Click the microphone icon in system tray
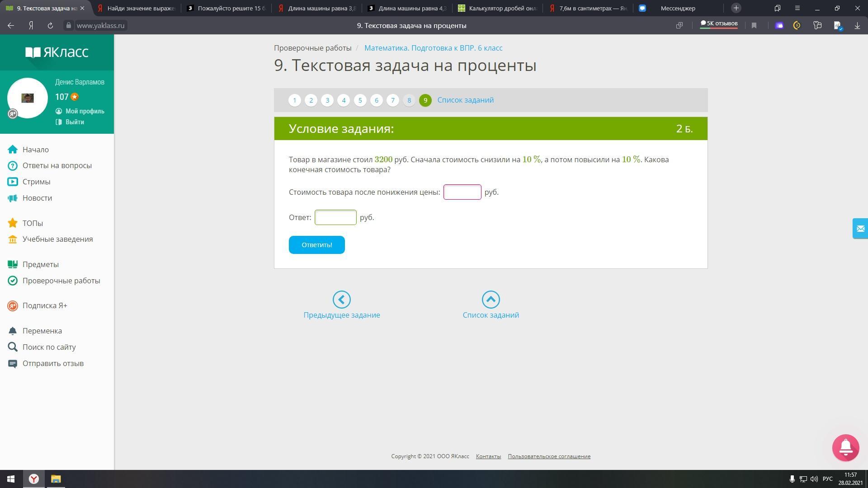The image size is (868, 488). point(792,479)
